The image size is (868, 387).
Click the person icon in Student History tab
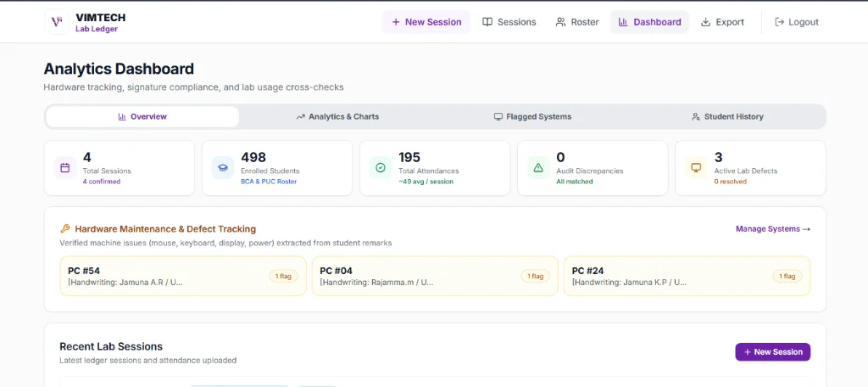(696, 116)
